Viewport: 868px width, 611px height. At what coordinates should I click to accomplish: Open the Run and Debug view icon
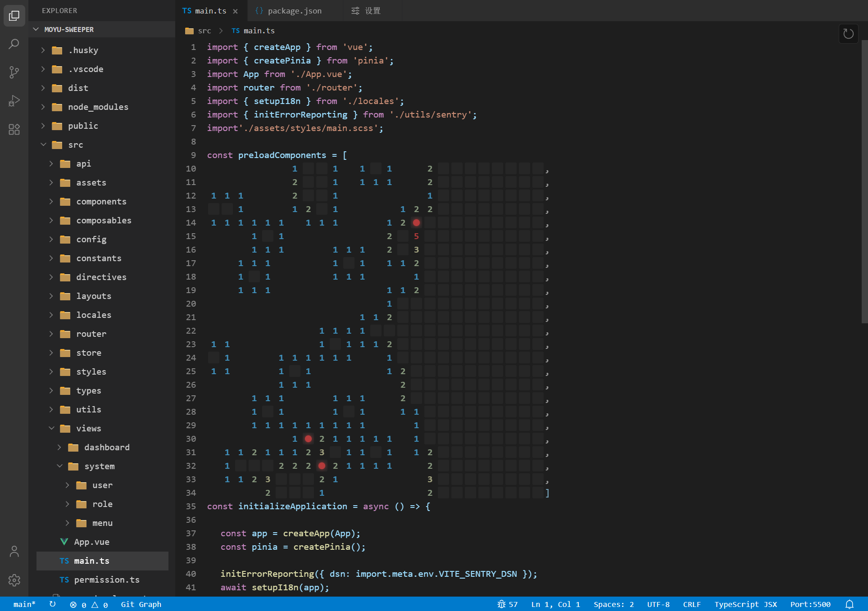click(14, 101)
